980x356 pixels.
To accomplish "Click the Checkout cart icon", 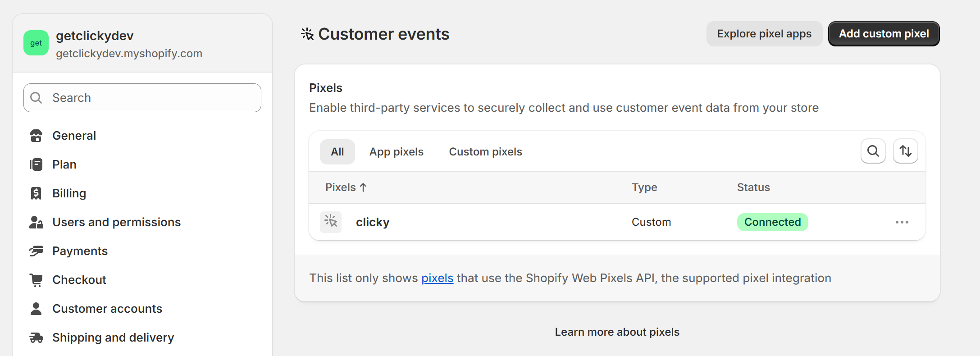I will pos(36,280).
